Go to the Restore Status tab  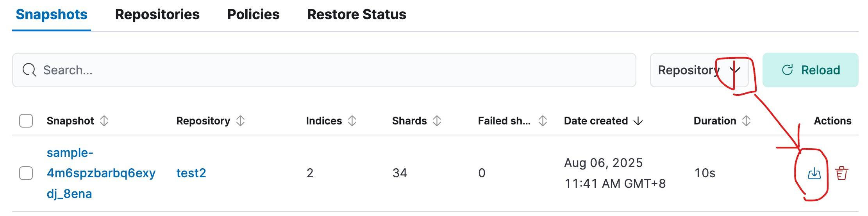[357, 14]
